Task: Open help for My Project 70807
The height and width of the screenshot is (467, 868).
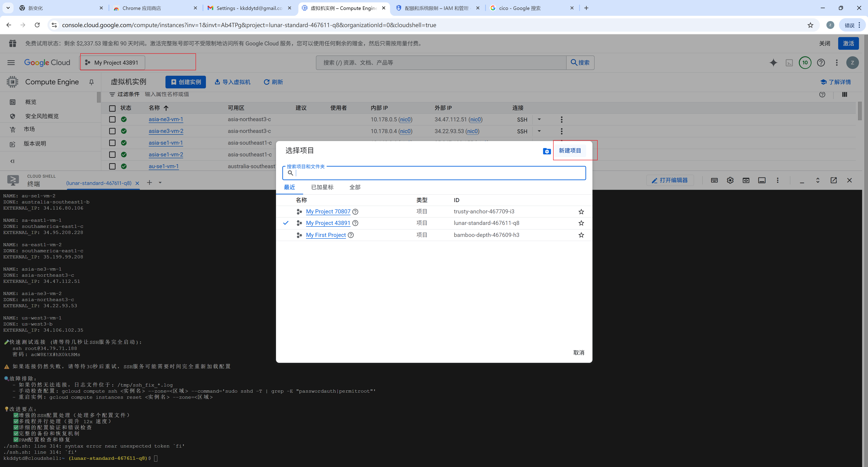Action: pos(355,212)
